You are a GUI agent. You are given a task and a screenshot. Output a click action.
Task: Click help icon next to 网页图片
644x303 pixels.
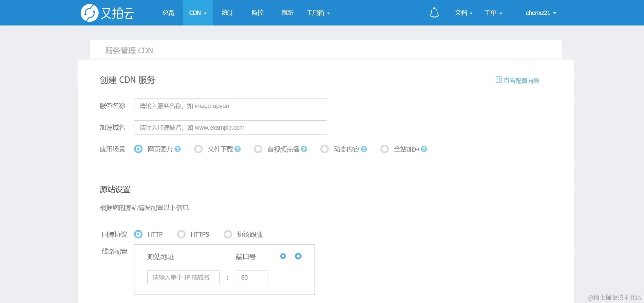(x=177, y=149)
